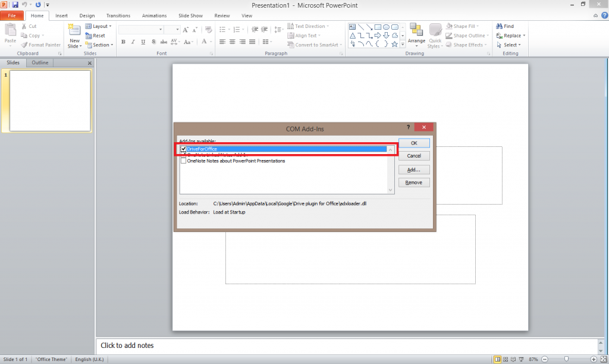Open the Animations ribbon tab
The image size is (609, 364).
click(154, 15)
